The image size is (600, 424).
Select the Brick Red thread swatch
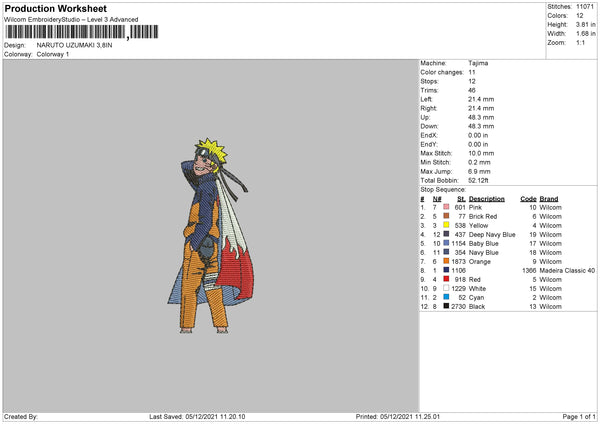point(446,216)
